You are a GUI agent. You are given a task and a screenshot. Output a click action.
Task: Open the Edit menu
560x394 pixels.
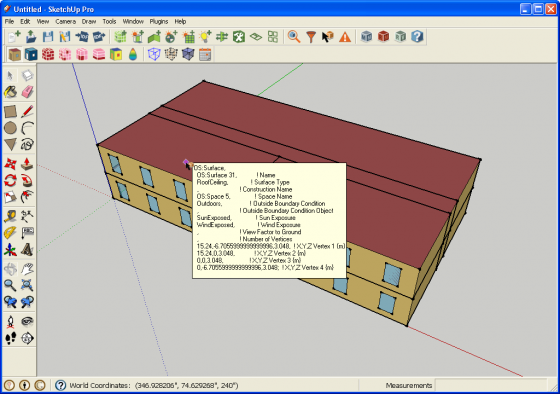pos(25,21)
